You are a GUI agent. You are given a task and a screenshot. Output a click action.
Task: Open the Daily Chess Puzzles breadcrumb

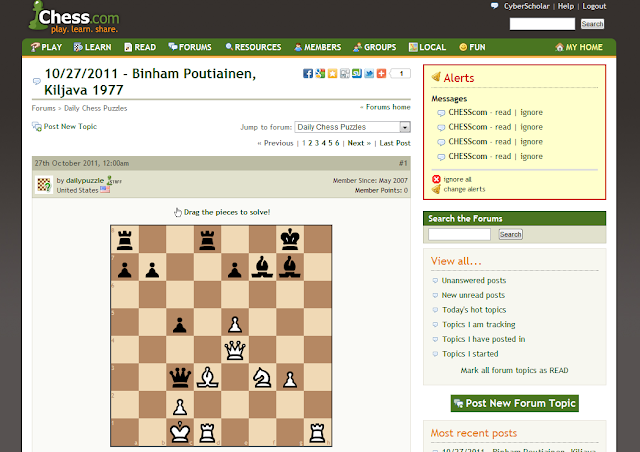tap(96, 108)
